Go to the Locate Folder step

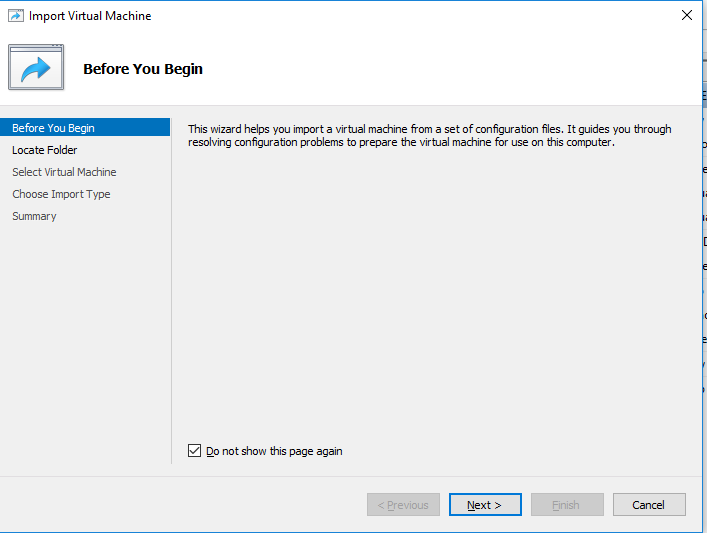pyautogui.click(x=45, y=150)
